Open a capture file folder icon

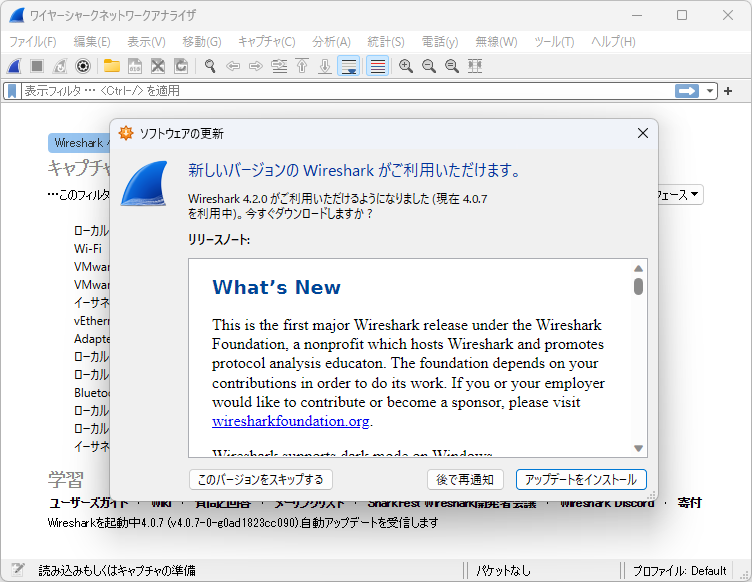point(112,66)
